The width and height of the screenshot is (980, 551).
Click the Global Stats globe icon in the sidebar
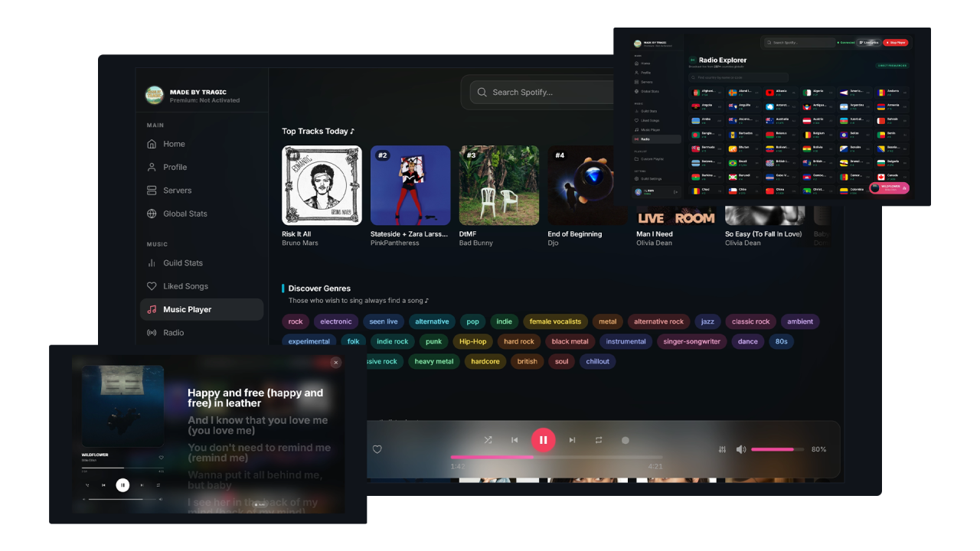[152, 214]
